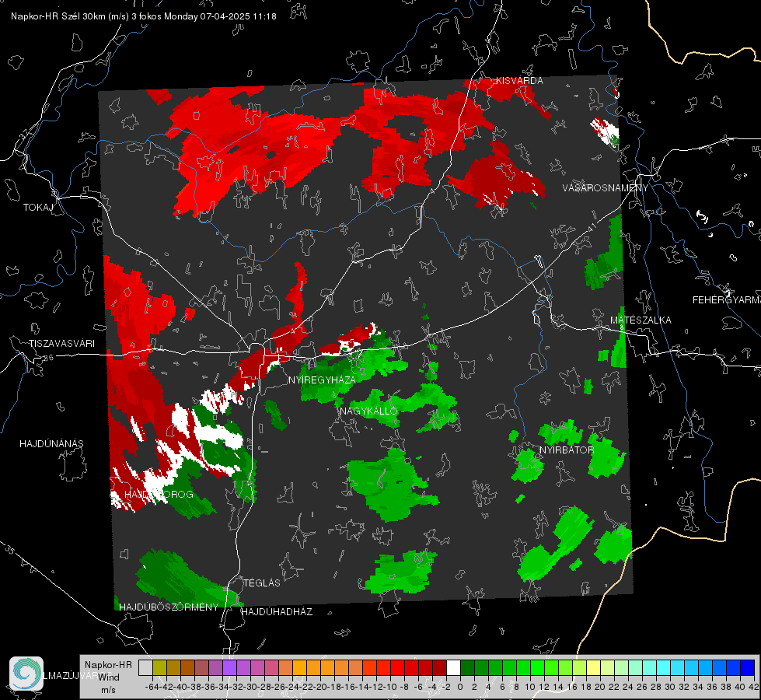Pick the dark blue swatch at 40 to 42
761x700 pixels.
pyautogui.click(x=748, y=667)
